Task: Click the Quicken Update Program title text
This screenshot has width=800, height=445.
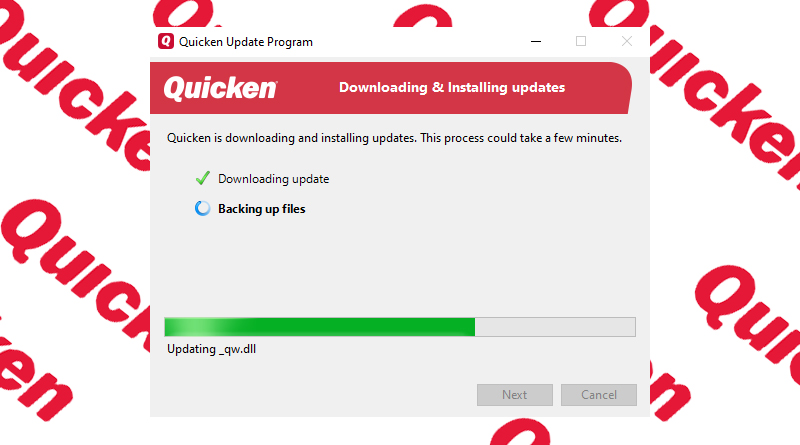Action: (x=246, y=42)
